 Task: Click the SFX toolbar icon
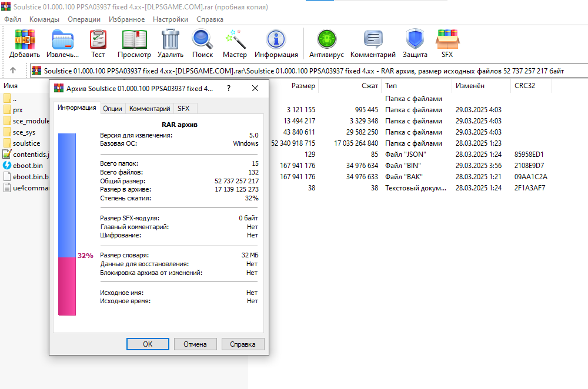tap(447, 40)
